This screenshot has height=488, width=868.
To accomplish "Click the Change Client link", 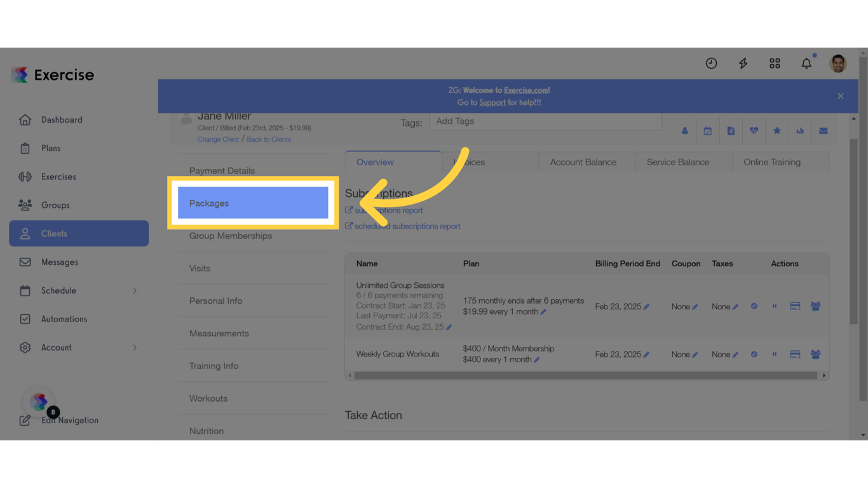I will (218, 139).
